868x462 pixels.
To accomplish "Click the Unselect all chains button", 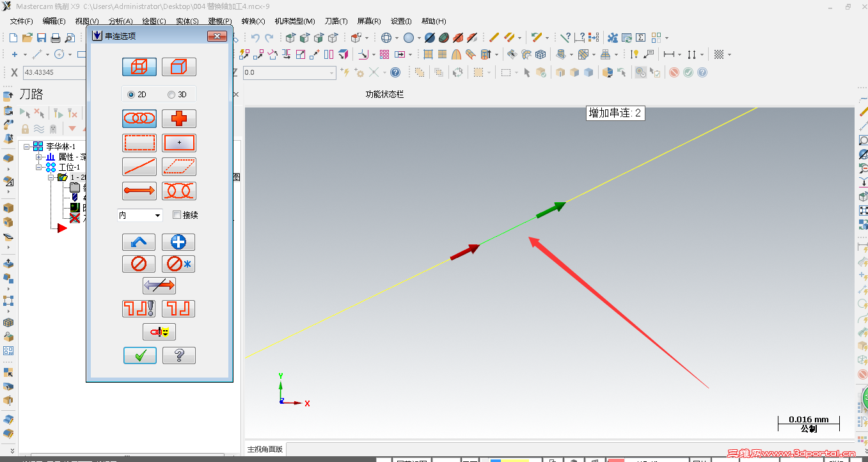I will point(178,264).
